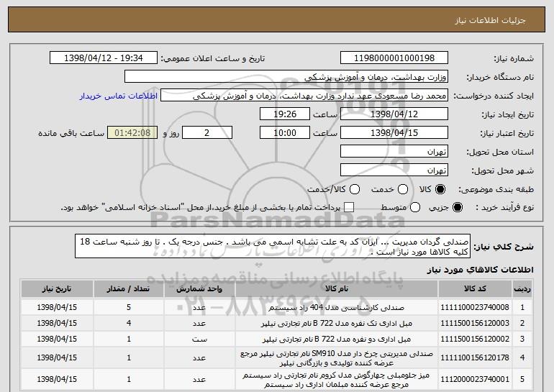Click the جزئیات اطلاعات نیاز page header
This screenshot has height=392, width=554.
tap(490, 20)
